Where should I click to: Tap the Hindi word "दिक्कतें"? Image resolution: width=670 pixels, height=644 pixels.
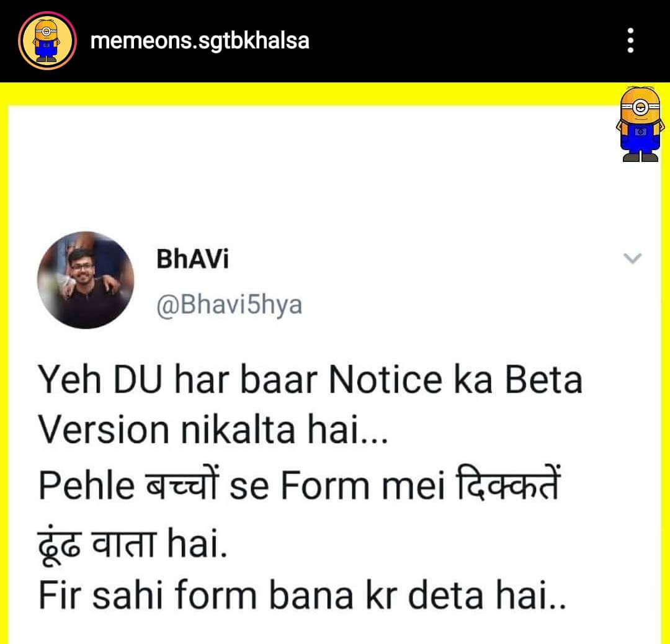507,484
